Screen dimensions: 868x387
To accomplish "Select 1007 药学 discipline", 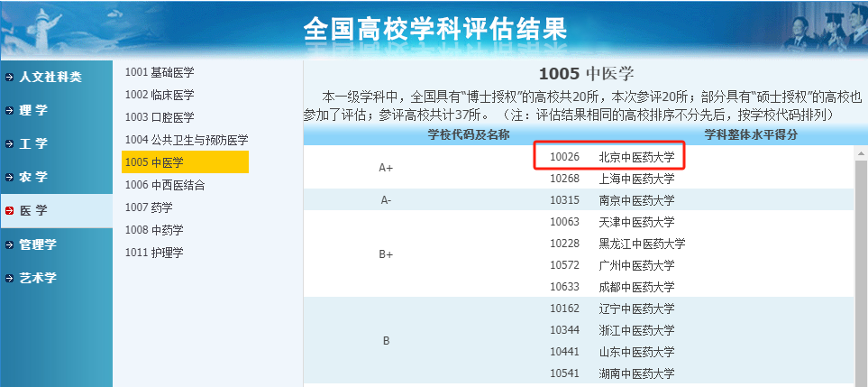I will point(149,207).
